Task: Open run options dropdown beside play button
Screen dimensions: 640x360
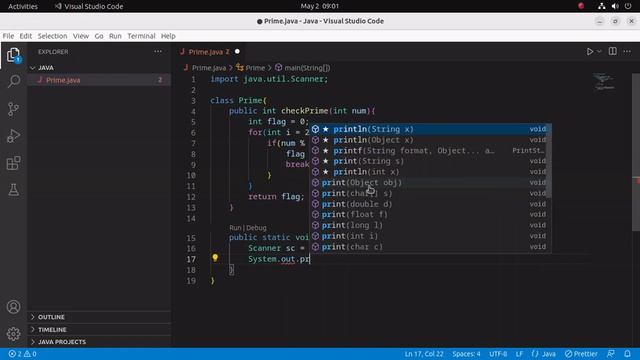Action: pyautogui.click(x=599, y=51)
